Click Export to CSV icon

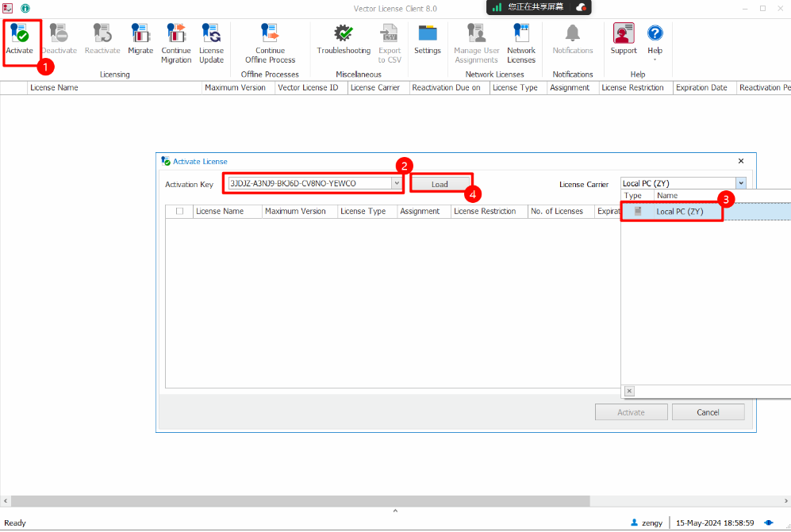pyautogui.click(x=390, y=34)
